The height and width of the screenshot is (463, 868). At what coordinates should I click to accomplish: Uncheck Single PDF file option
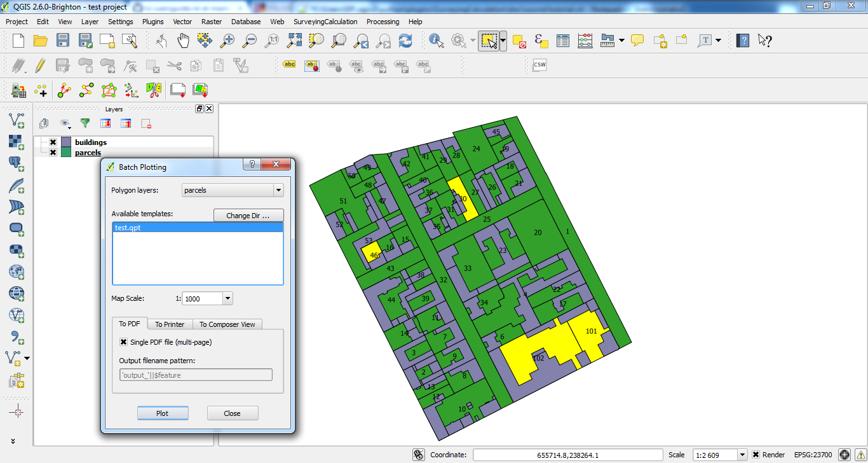tap(123, 342)
